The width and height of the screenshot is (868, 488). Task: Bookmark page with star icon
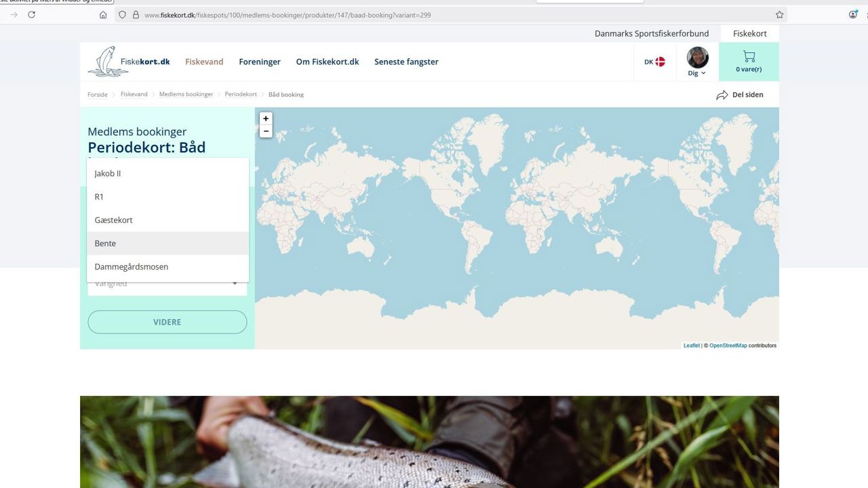coord(780,14)
